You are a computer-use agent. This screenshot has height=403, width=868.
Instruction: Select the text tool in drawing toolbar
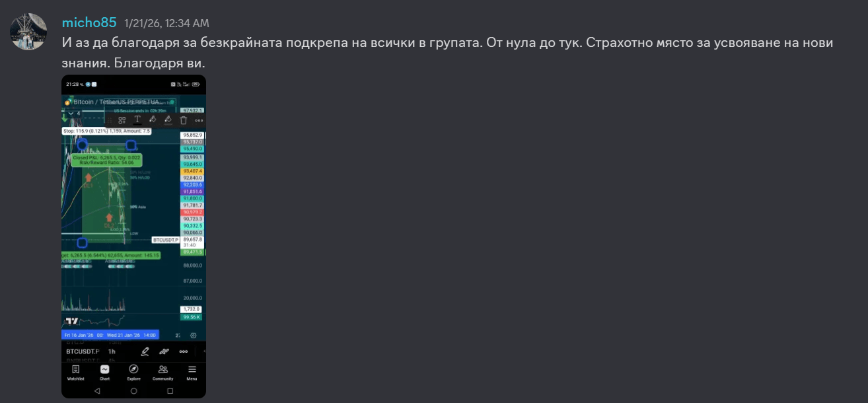pos(137,120)
